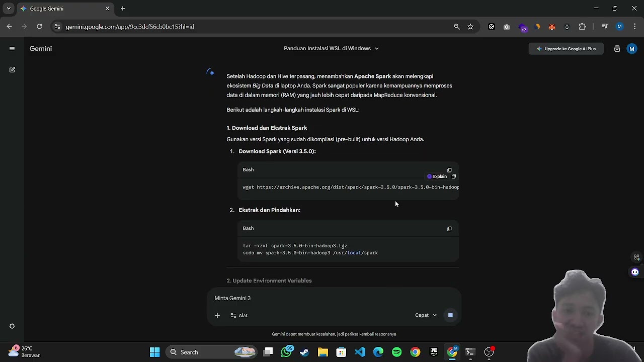Select the Google Gemini browser tab
The height and width of the screenshot is (362, 644).
(65, 9)
